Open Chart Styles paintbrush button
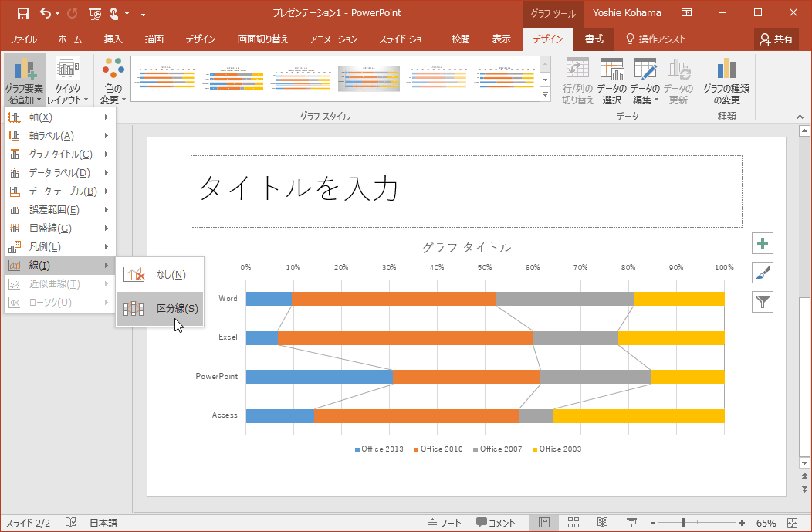This screenshot has width=812, height=532. (x=763, y=273)
